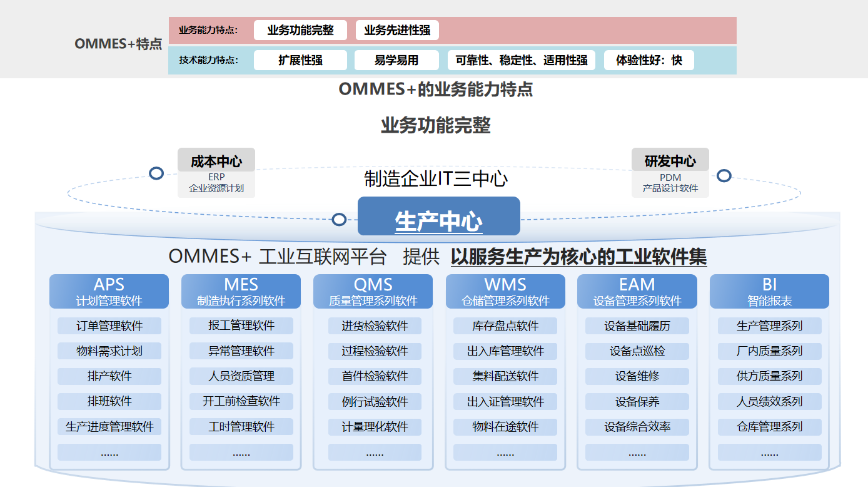Screen dimensions: 868x487
Task: Click the 技术能力特点: row label
Action: pyautogui.click(x=208, y=60)
